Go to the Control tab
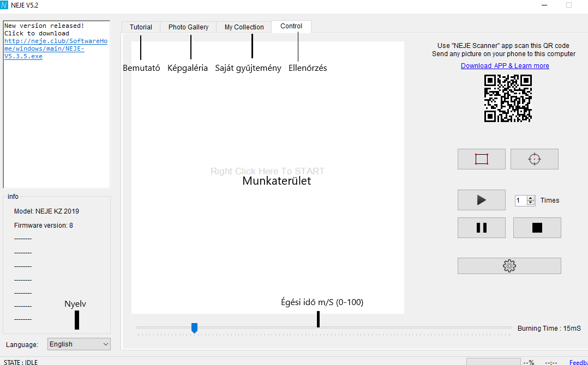Viewport: 588px width, 365px height. coord(291,26)
